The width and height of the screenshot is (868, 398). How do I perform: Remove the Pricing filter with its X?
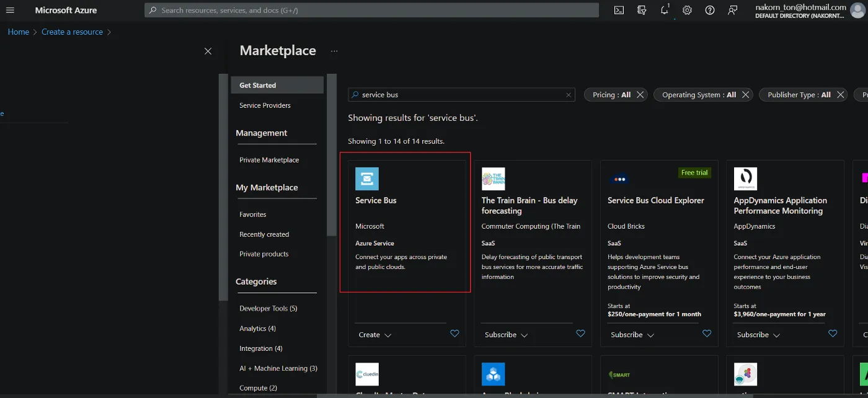point(640,95)
